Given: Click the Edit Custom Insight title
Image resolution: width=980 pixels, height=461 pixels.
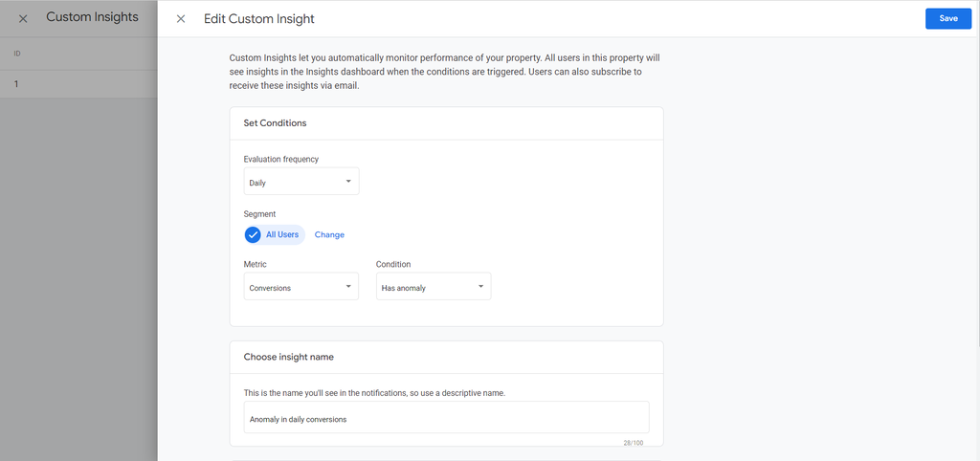Looking at the screenshot, I should coord(259,19).
